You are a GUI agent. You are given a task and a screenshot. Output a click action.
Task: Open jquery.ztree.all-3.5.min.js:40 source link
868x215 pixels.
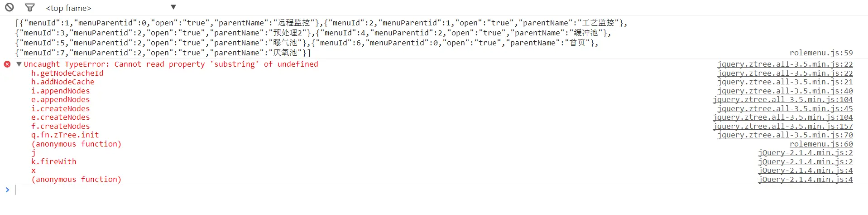click(x=785, y=91)
